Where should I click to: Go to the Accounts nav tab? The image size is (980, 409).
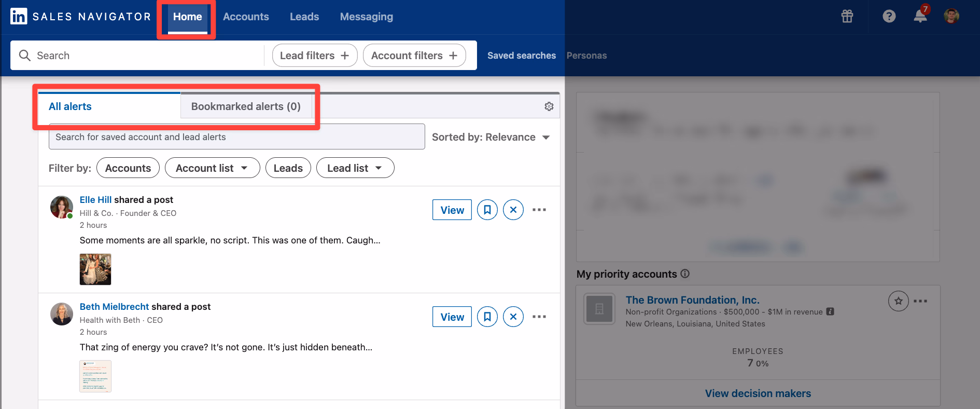pos(246,17)
